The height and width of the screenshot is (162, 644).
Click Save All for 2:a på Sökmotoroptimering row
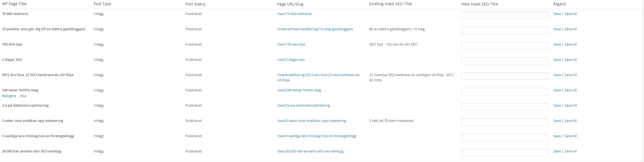571,105
